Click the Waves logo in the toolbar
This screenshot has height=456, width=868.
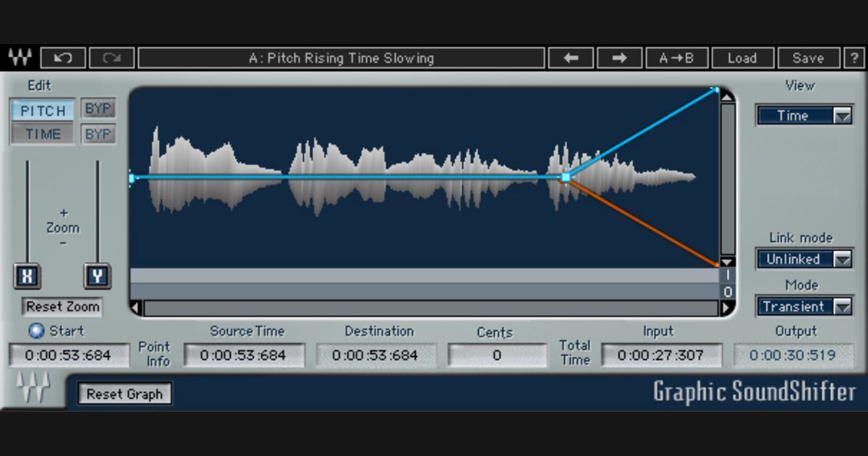click(x=20, y=58)
